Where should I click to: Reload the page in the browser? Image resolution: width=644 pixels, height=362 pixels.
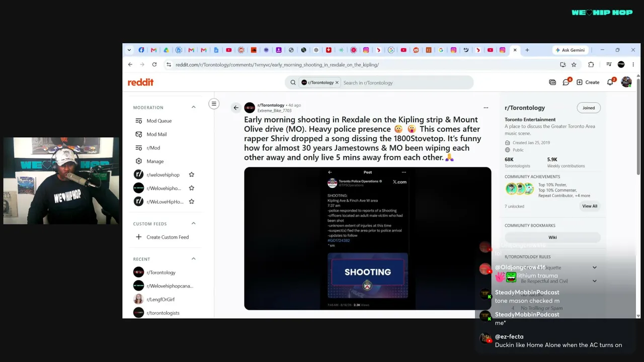(154, 64)
